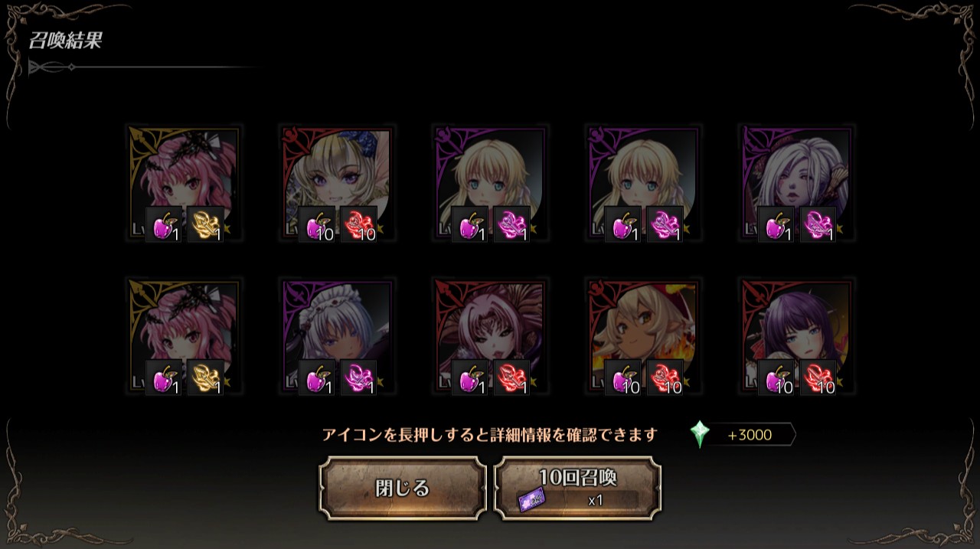The image size is (980, 549).
Task: Select the red ribbon x10 on fairy card
Action: pyautogui.click(x=359, y=225)
